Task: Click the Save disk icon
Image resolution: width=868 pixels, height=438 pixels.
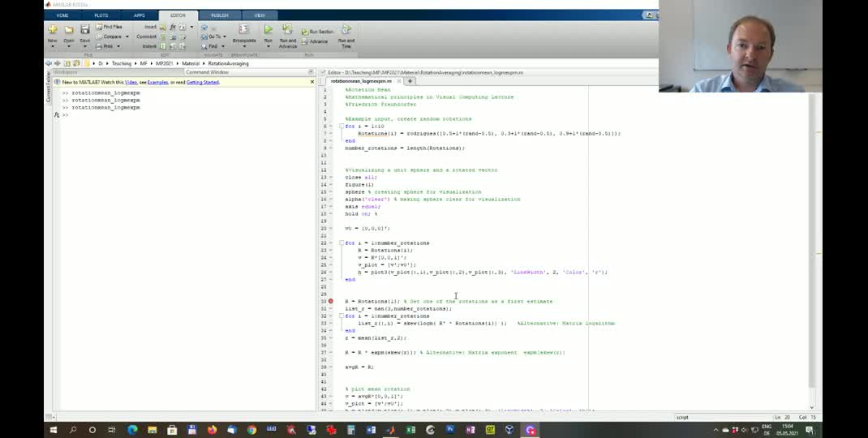Action: point(84,30)
